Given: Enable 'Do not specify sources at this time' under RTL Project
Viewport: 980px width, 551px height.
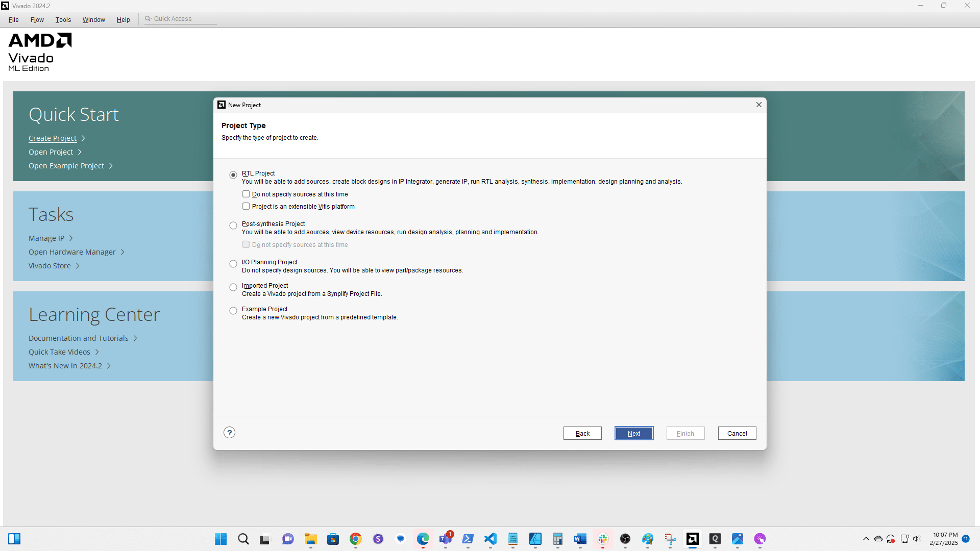Looking at the screenshot, I should tap(246, 194).
